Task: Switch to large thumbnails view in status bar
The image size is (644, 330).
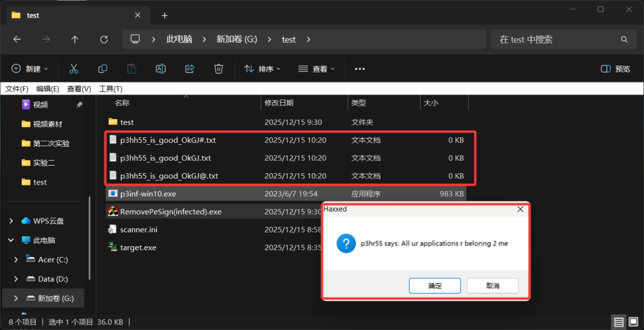Action: pos(632,322)
